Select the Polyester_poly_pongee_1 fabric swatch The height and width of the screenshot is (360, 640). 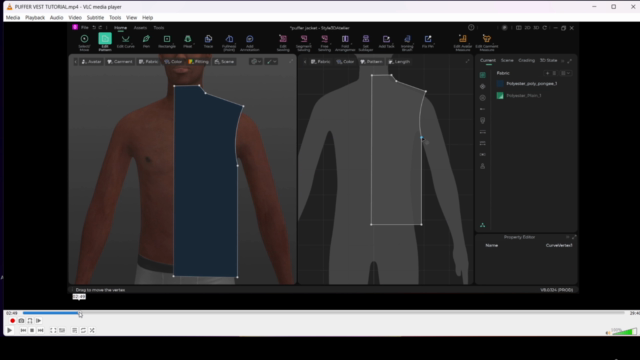click(x=500, y=84)
